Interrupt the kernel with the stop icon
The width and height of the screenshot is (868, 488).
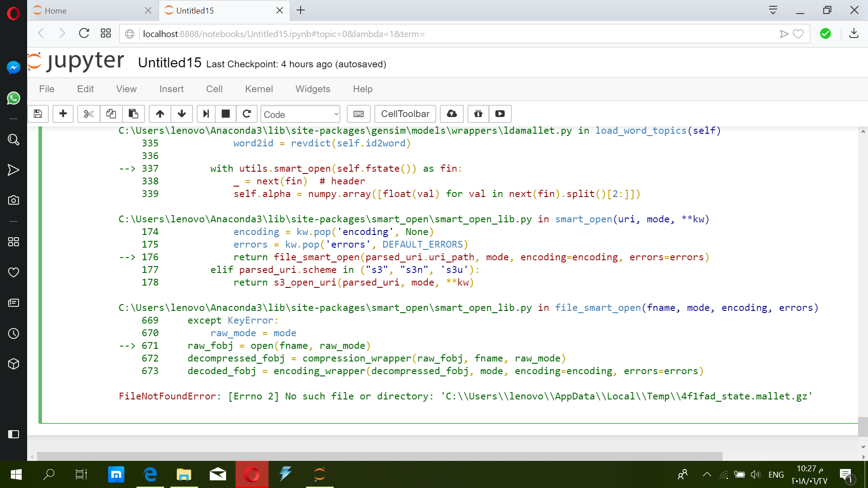click(x=225, y=114)
